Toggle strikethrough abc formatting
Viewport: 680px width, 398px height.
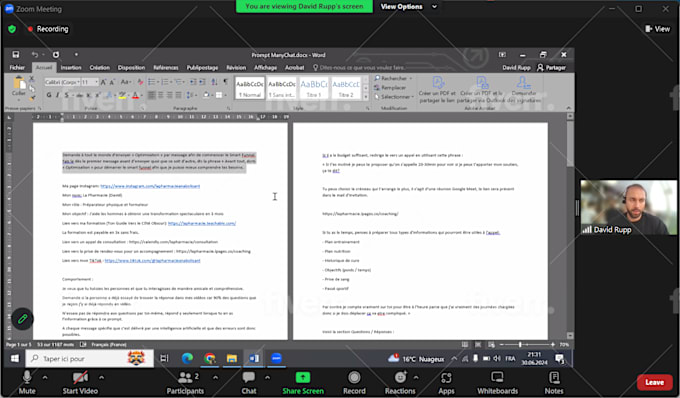point(79,95)
